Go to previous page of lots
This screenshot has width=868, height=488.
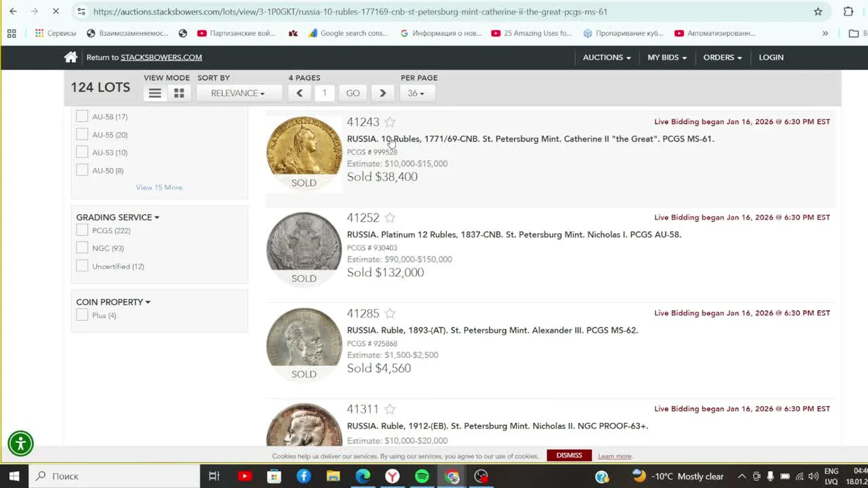299,94
